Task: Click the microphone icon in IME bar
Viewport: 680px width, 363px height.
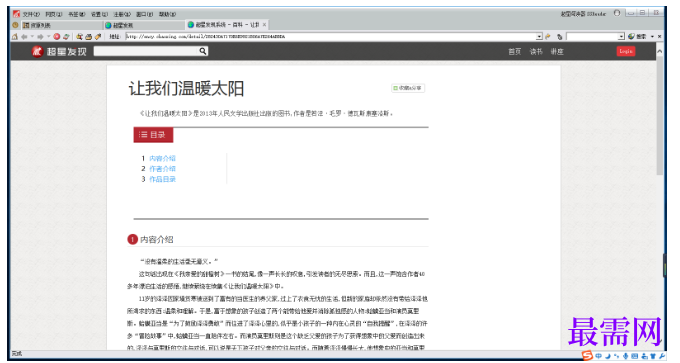Action: pyautogui.click(x=625, y=356)
